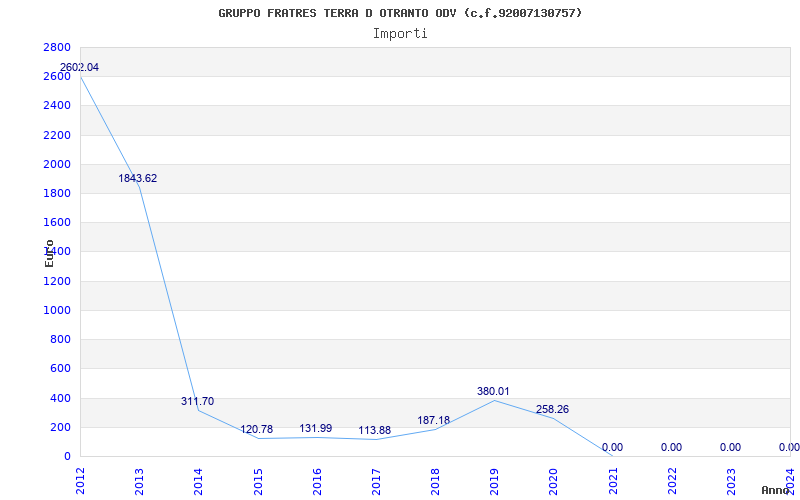800x500 pixels.
Task: Select the 2020 x-axis label
Action: coord(554,481)
